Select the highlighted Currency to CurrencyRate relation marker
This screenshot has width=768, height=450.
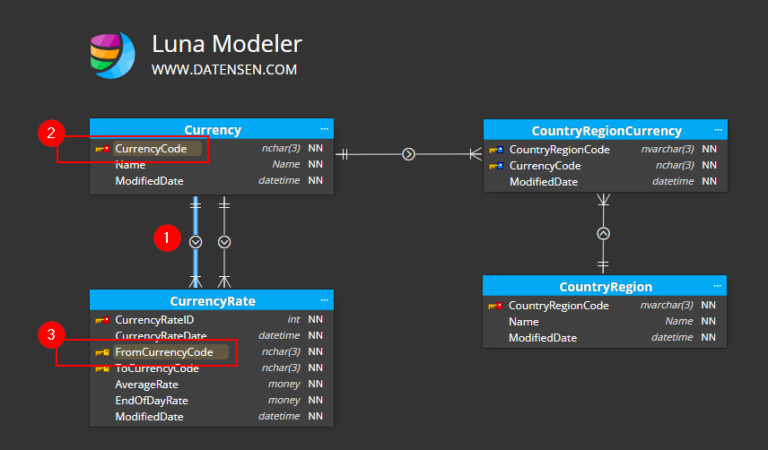[x=195, y=242]
